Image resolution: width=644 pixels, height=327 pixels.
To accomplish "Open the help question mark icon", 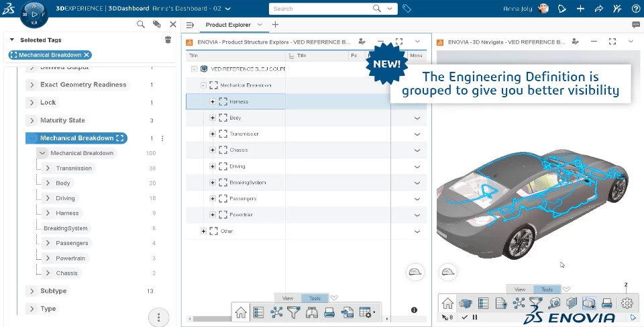I will pyautogui.click(x=636, y=9).
